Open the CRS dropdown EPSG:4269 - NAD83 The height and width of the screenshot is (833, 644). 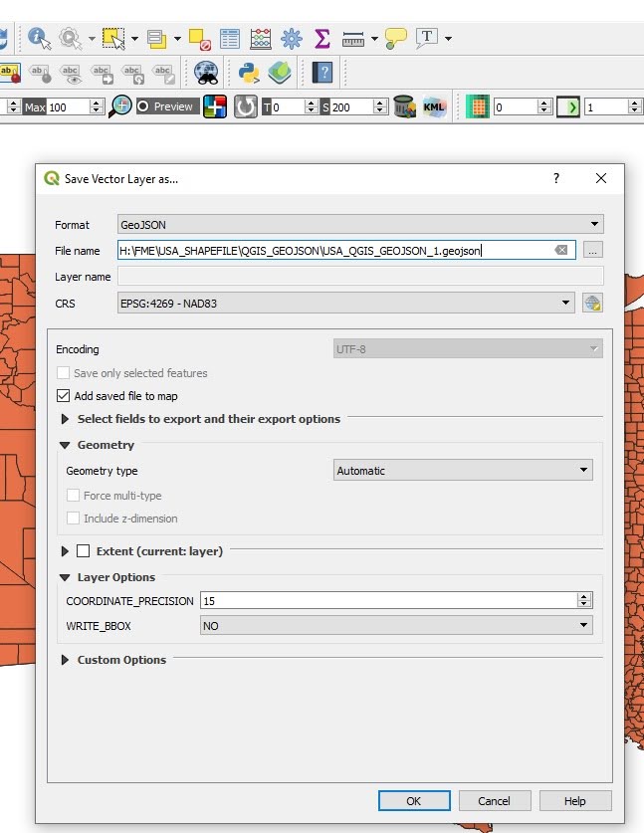click(x=344, y=303)
